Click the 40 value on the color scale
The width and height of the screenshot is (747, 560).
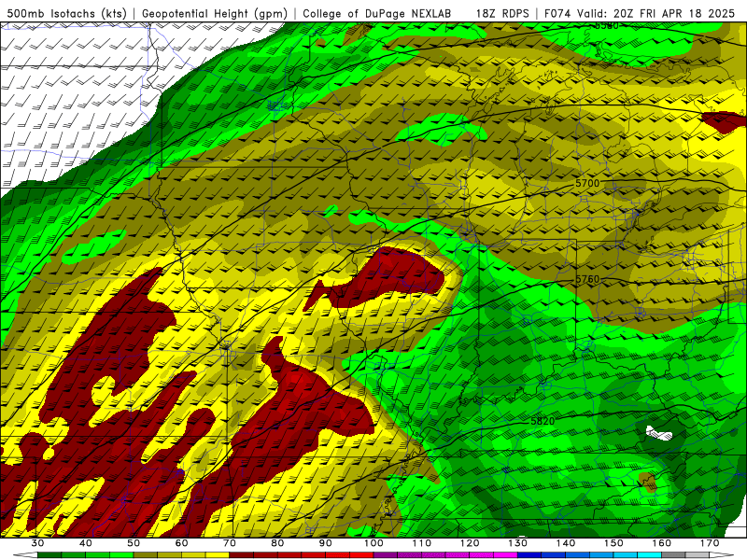click(x=86, y=543)
